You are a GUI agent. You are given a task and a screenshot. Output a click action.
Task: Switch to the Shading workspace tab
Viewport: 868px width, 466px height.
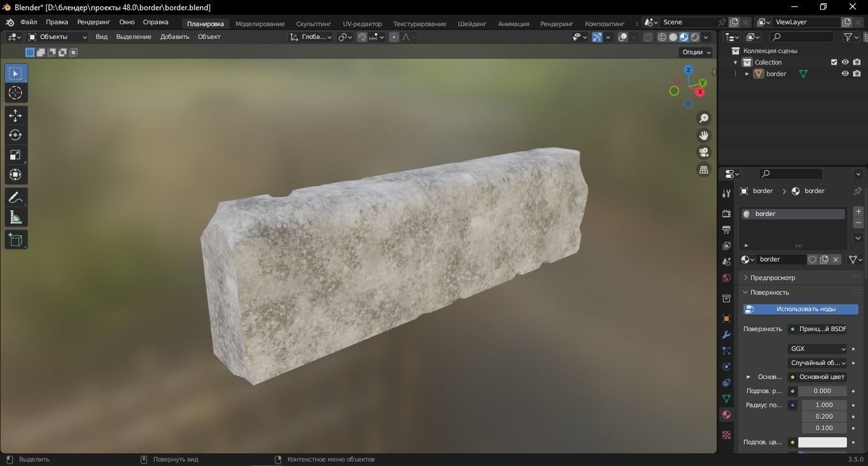tap(472, 24)
